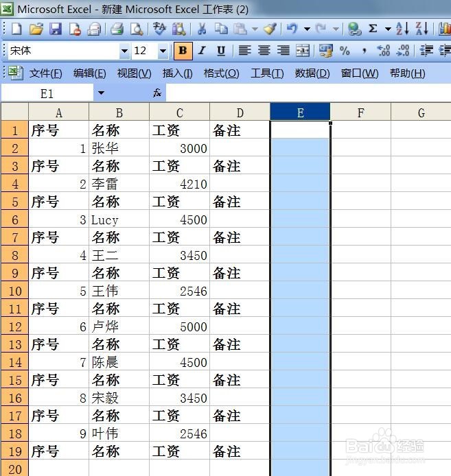451x476 pixels.
Task: Select cell with value 5000
Action: (x=180, y=326)
